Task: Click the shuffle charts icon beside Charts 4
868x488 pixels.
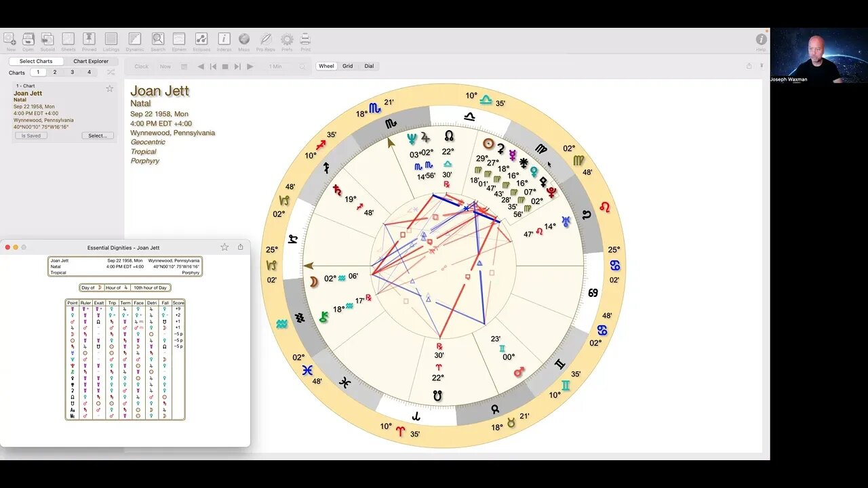Action: click(111, 73)
